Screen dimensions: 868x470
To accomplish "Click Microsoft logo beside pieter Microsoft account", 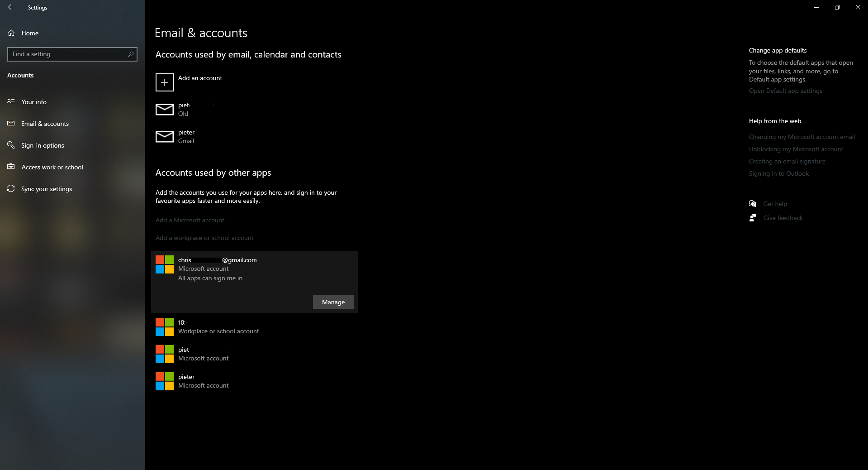I will pos(165,381).
